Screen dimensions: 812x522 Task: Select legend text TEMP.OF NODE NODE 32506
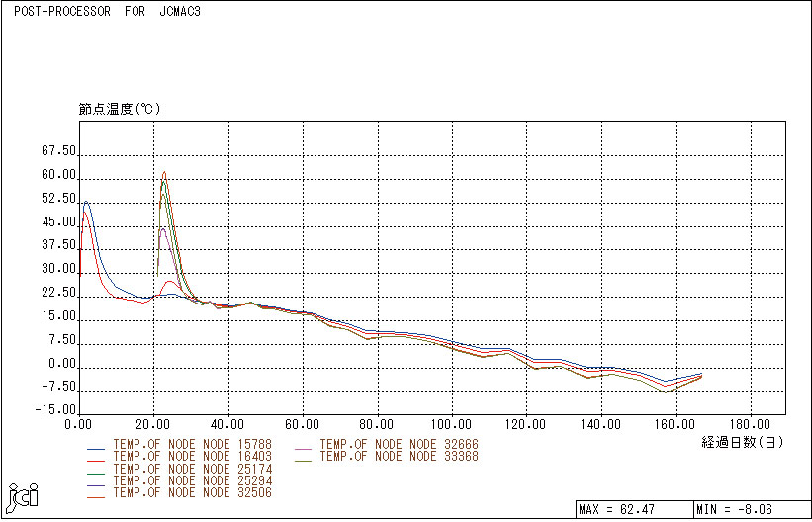tap(192, 492)
